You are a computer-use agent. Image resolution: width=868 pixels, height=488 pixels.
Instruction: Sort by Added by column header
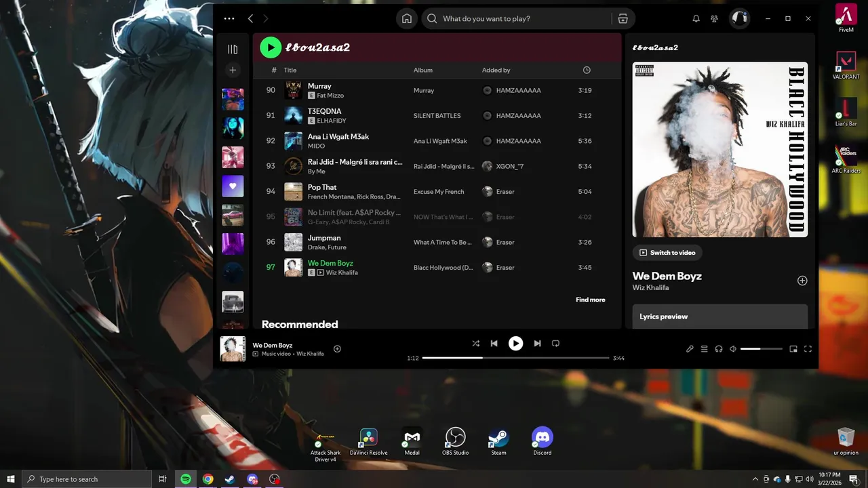coord(496,70)
